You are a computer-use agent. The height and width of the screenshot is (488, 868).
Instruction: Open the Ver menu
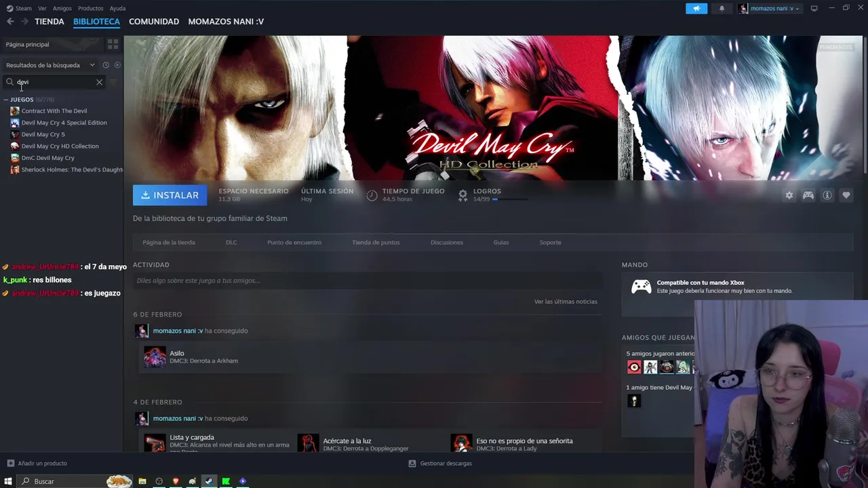tap(42, 8)
